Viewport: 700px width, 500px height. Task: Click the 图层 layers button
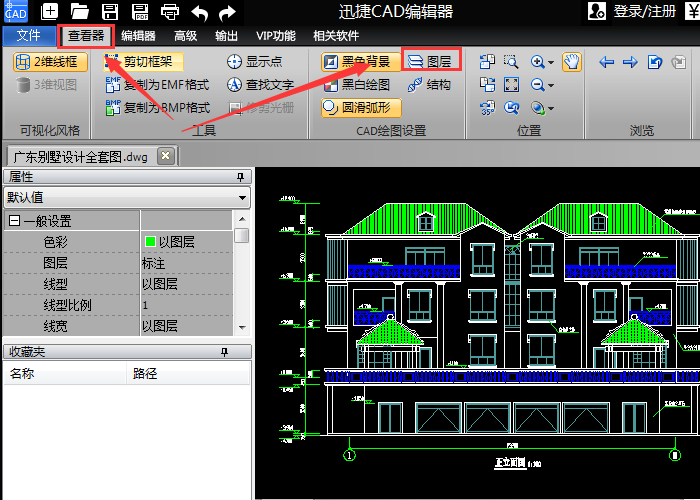(x=430, y=61)
